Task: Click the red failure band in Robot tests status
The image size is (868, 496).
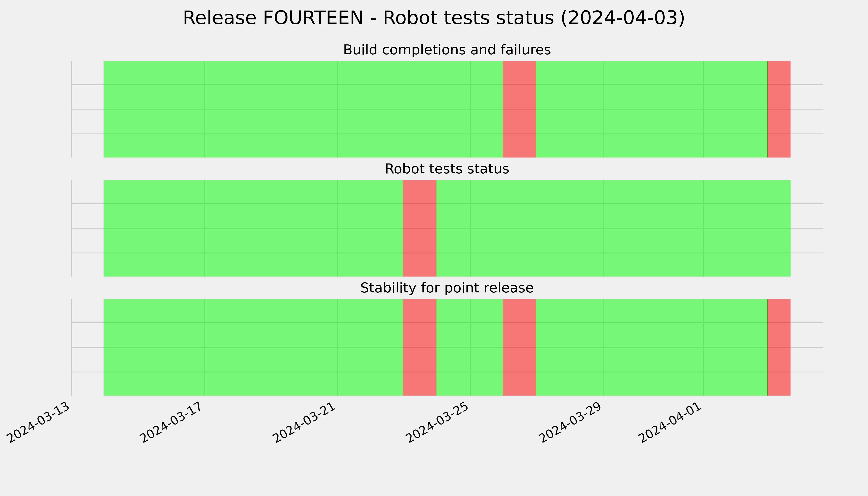Action: pos(420,228)
